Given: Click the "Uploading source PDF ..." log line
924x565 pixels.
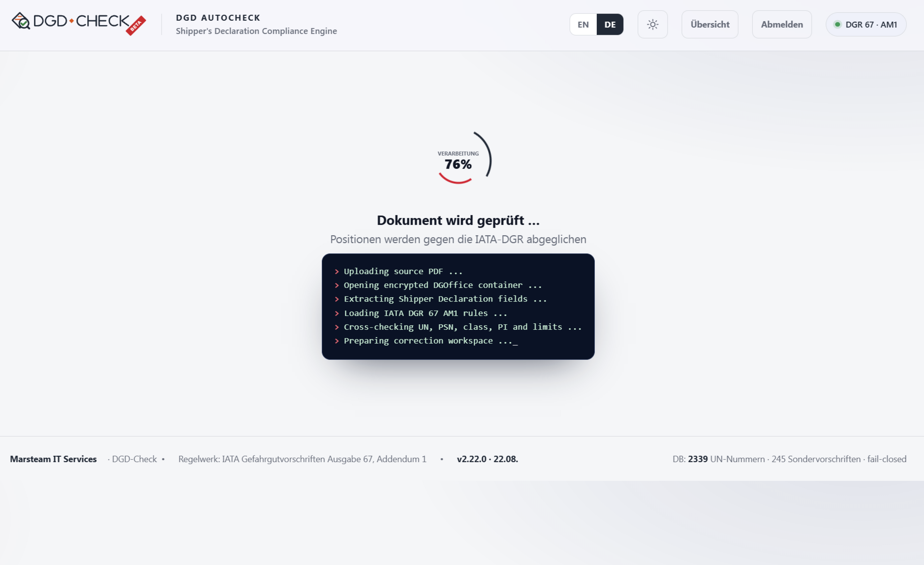Looking at the screenshot, I should (x=399, y=271).
